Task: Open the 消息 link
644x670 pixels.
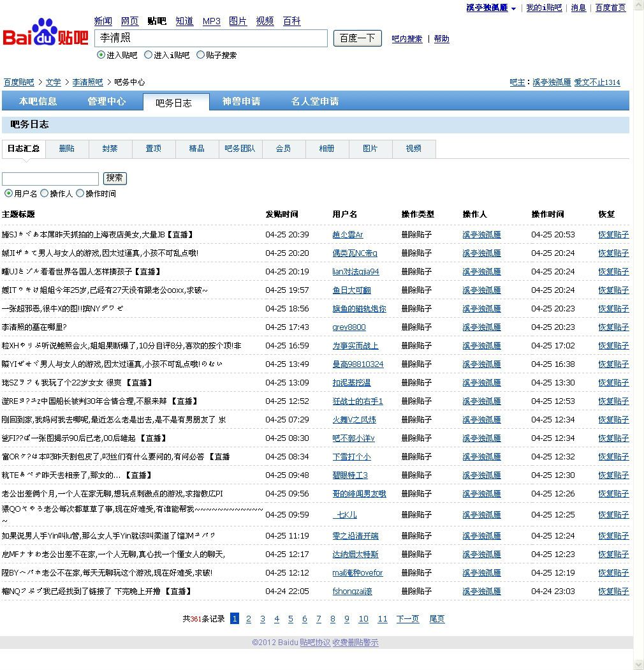Action: [579, 8]
